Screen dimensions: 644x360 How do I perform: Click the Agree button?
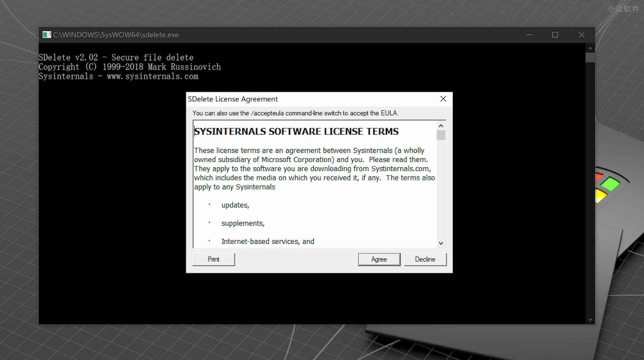pyautogui.click(x=379, y=259)
